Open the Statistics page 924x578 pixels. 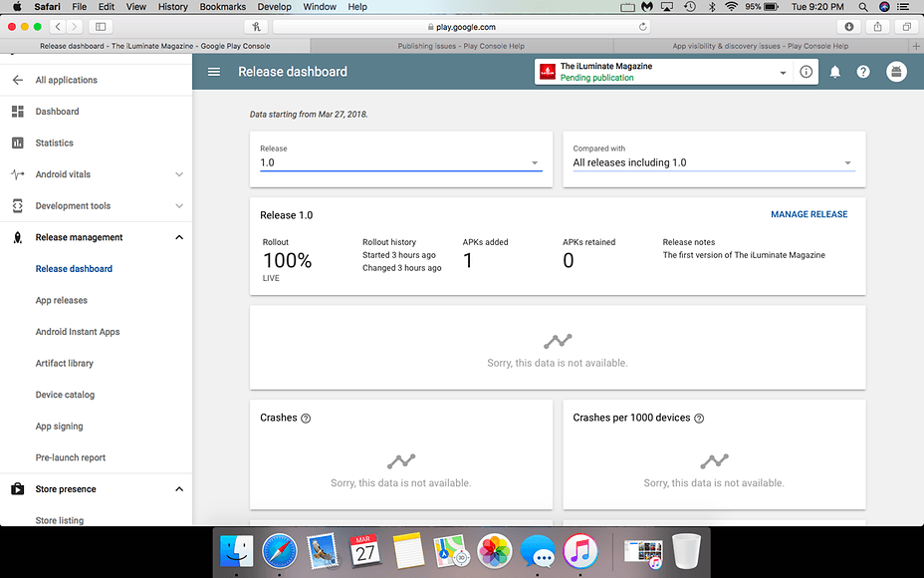click(x=54, y=143)
